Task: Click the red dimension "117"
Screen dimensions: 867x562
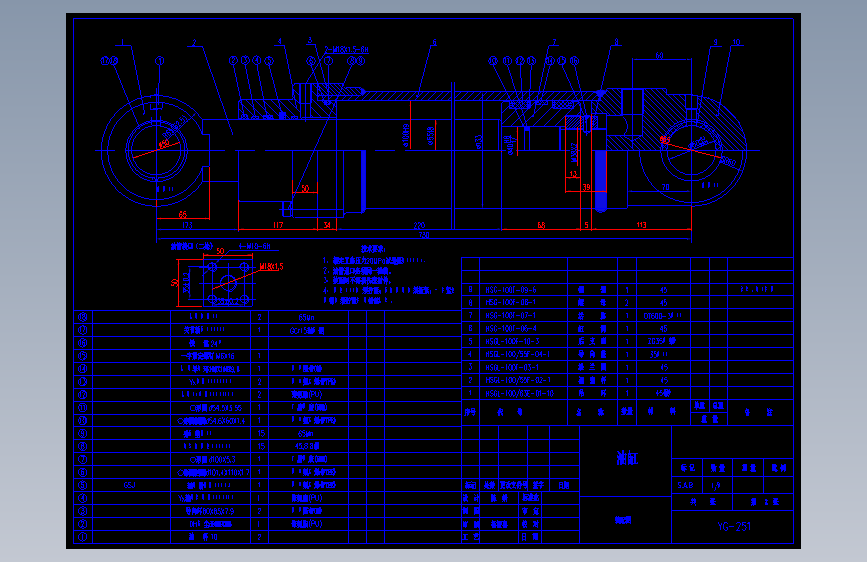Action: [x=278, y=225]
